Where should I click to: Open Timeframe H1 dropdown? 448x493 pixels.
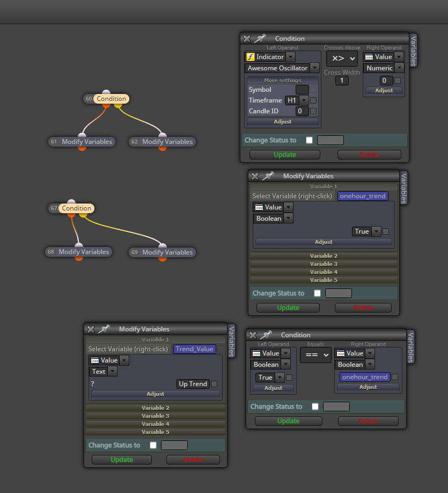coord(304,100)
